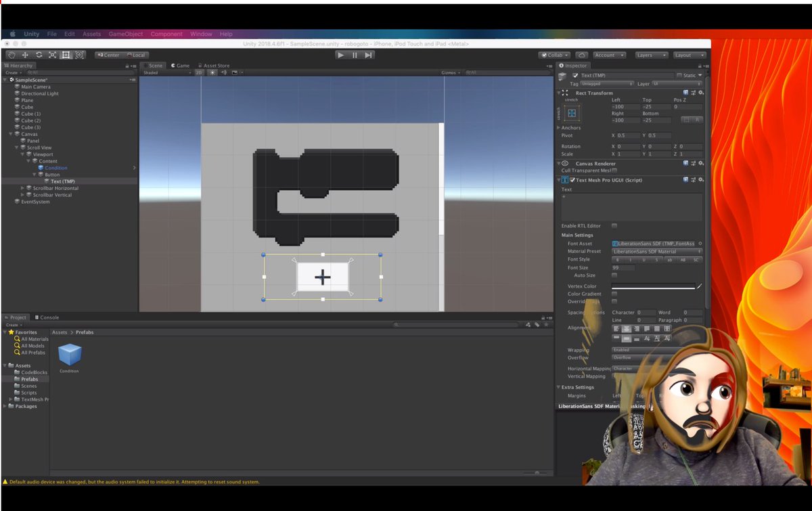Image resolution: width=812 pixels, height=511 pixels.
Task: Open Shaded draw mode dropdown
Action: (167, 72)
